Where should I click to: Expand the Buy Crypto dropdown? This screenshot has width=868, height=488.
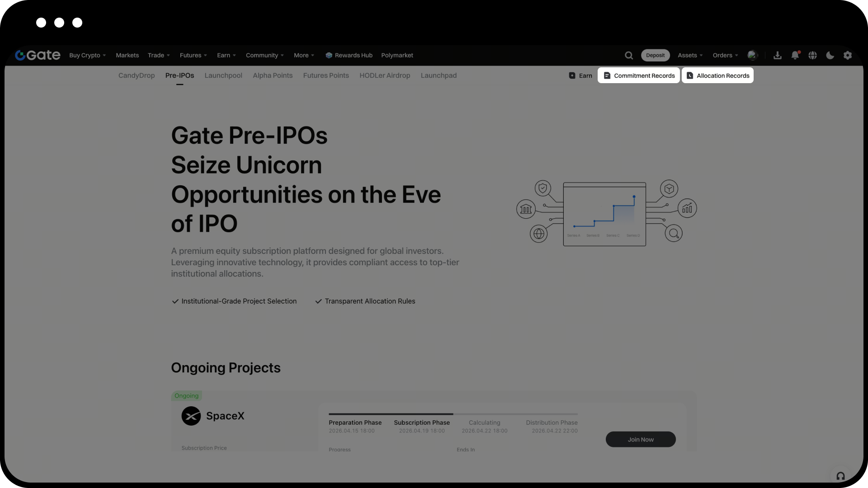[x=87, y=55]
